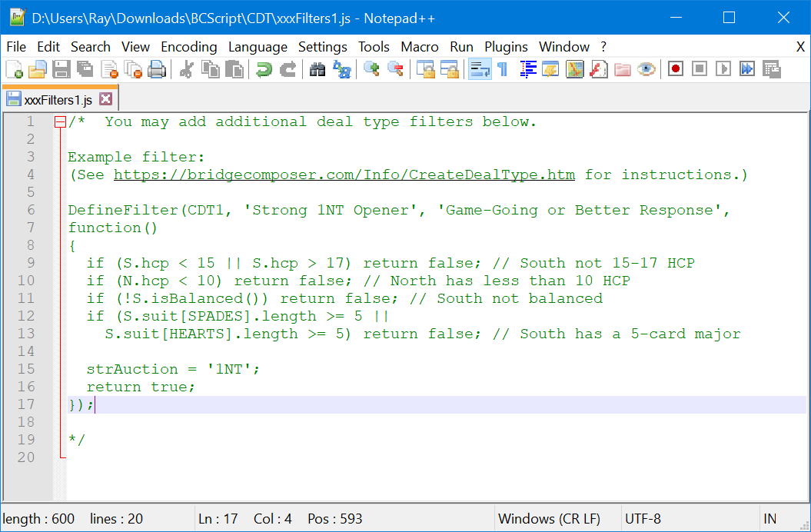Screen dimensions: 811x532
Task: Open the Edit menu
Action: (x=48, y=47)
